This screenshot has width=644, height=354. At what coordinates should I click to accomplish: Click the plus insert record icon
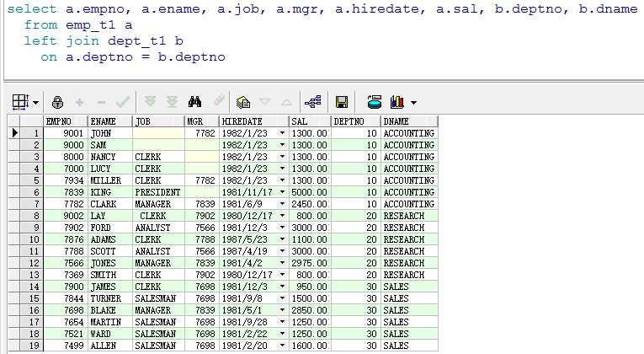tap(79, 102)
